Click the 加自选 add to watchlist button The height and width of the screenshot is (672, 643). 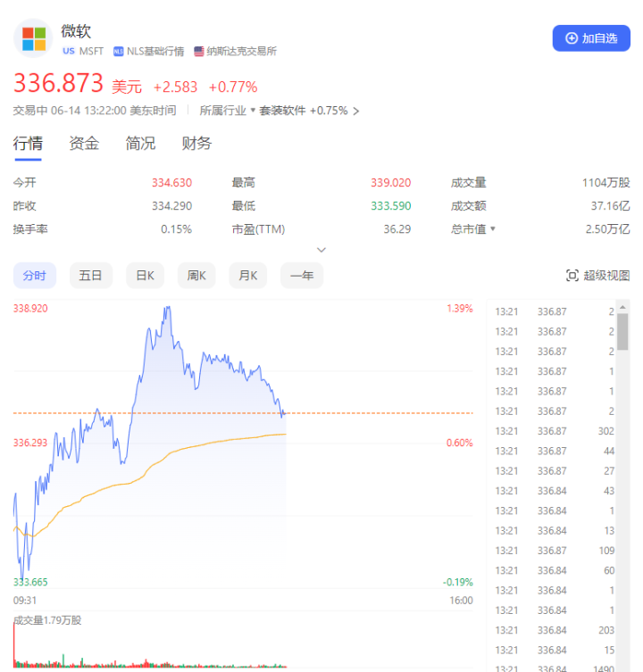coord(591,38)
